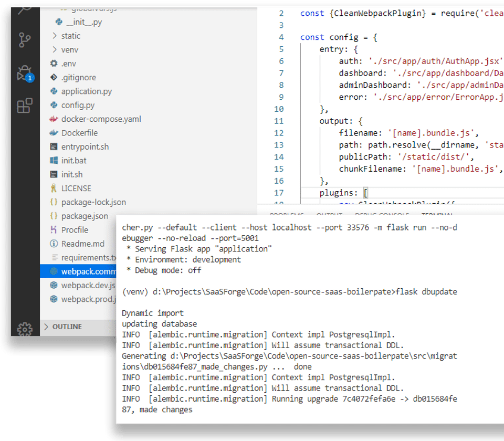Open the LICENSE file

pos(76,188)
